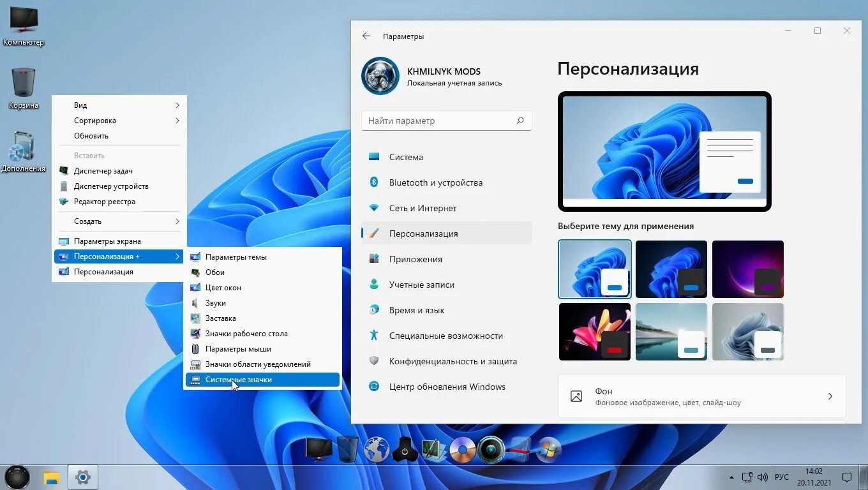Apply the dark blue bloom theme thumbnail

671,269
